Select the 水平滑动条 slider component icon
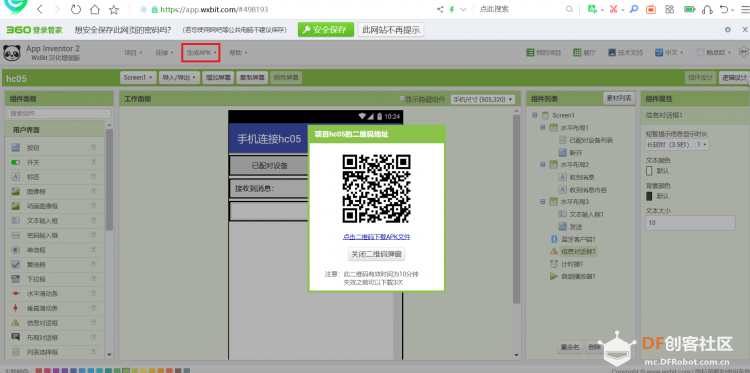750x373 pixels. [16, 293]
